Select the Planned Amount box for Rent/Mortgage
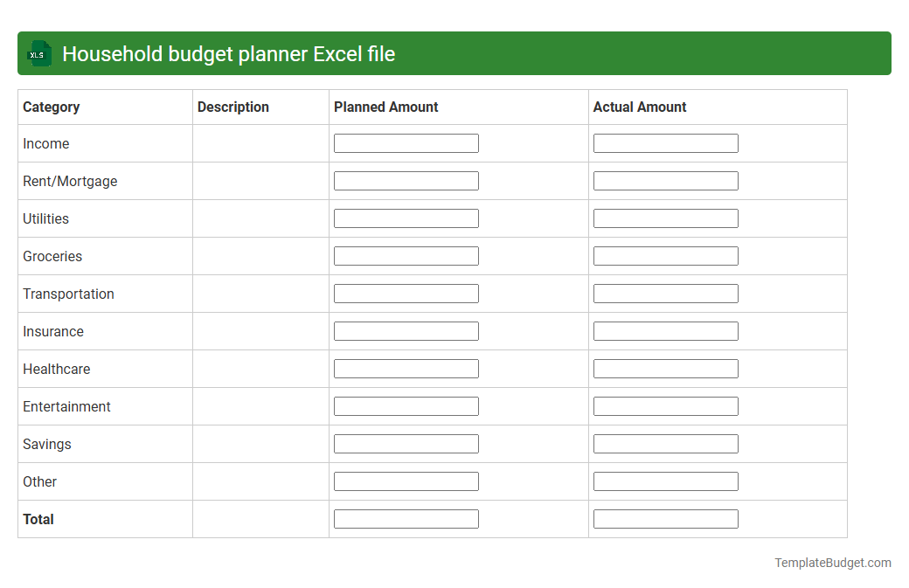 pyautogui.click(x=406, y=180)
